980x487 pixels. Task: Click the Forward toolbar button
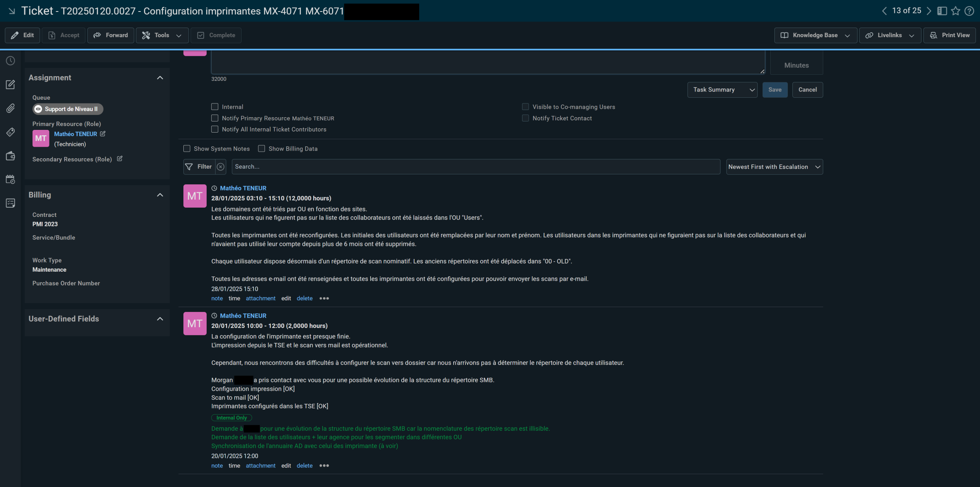[111, 35]
